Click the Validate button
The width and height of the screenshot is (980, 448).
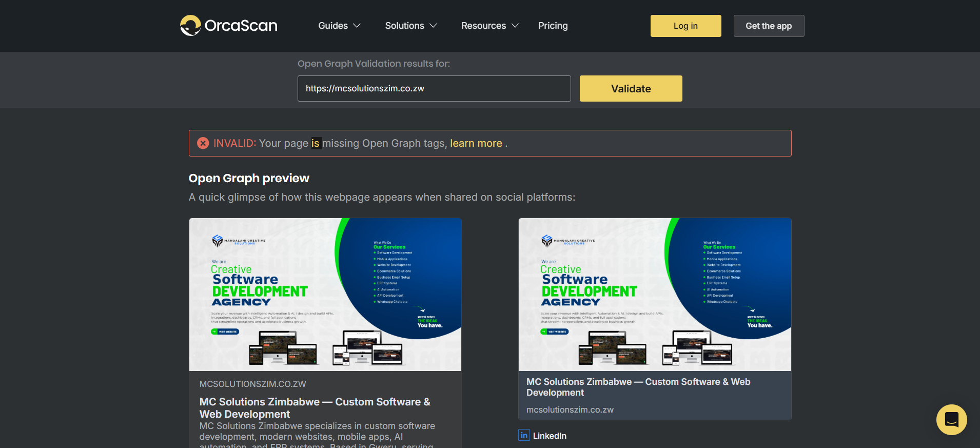(631, 88)
